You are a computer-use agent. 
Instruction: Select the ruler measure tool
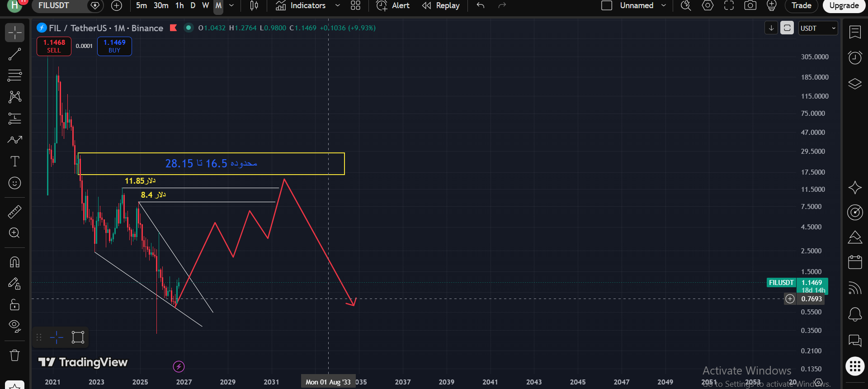coord(14,211)
